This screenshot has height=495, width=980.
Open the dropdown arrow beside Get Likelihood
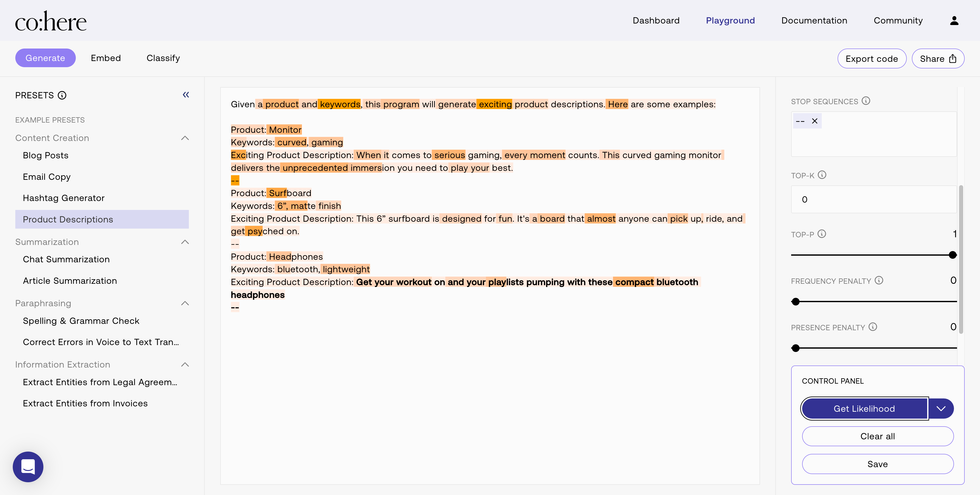pyautogui.click(x=941, y=409)
